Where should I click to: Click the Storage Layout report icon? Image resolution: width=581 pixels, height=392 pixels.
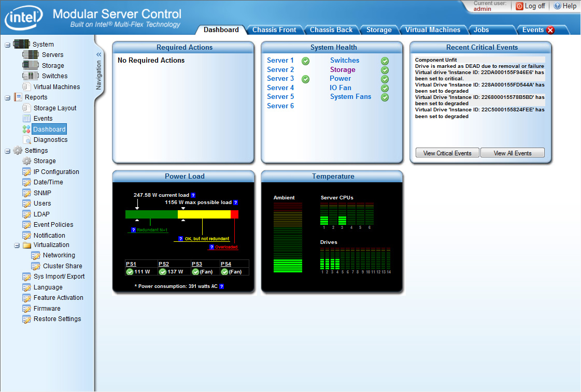26,108
